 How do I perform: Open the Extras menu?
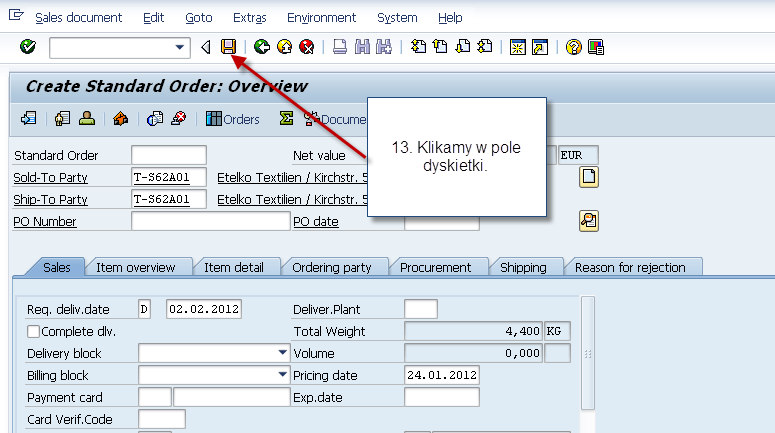(x=250, y=18)
